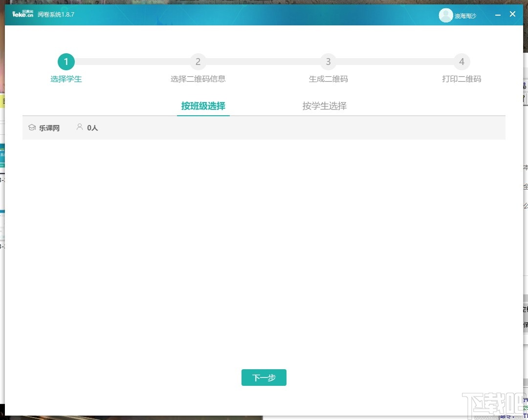Viewport: 528px width, 420px height.
Task: Click the step 1 选择学生 circle
Action: tap(66, 62)
